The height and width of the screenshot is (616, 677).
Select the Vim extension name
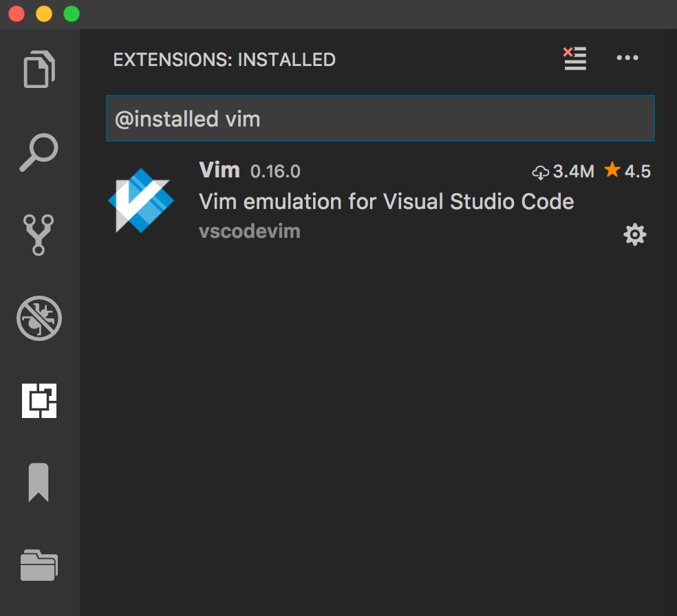[219, 170]
